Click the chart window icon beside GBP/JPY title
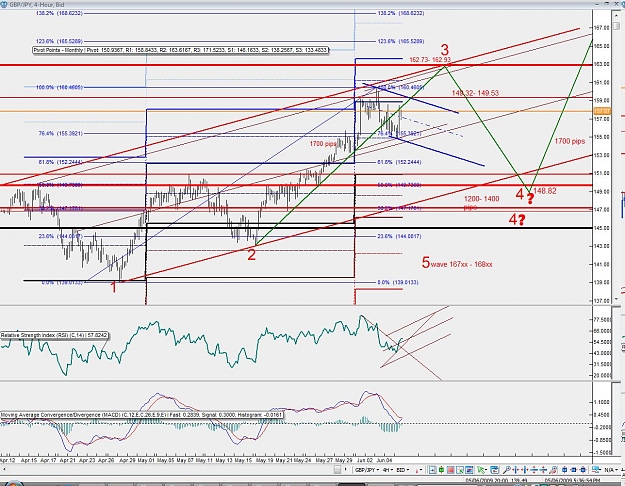The width and height of the screenshot is (625, 486). click(x=6, y=4)
